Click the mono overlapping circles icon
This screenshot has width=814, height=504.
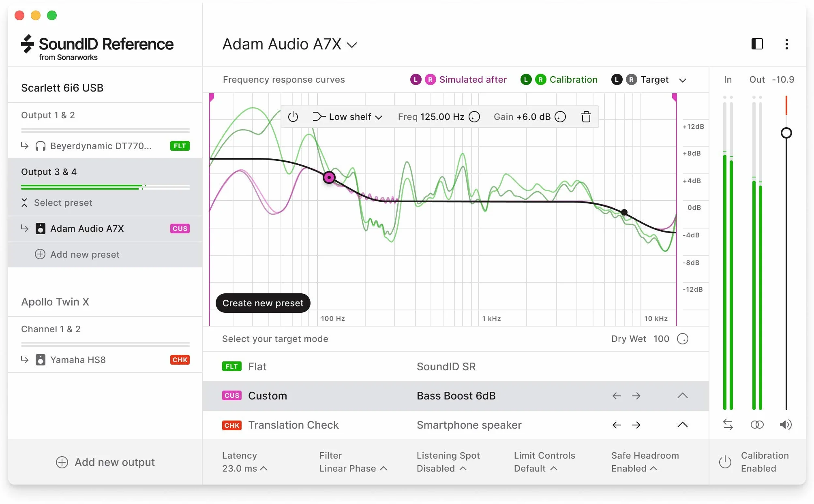(757, 425)
